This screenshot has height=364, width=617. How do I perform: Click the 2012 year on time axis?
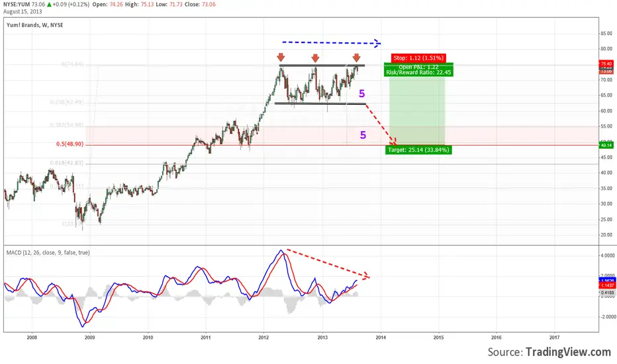263,338
